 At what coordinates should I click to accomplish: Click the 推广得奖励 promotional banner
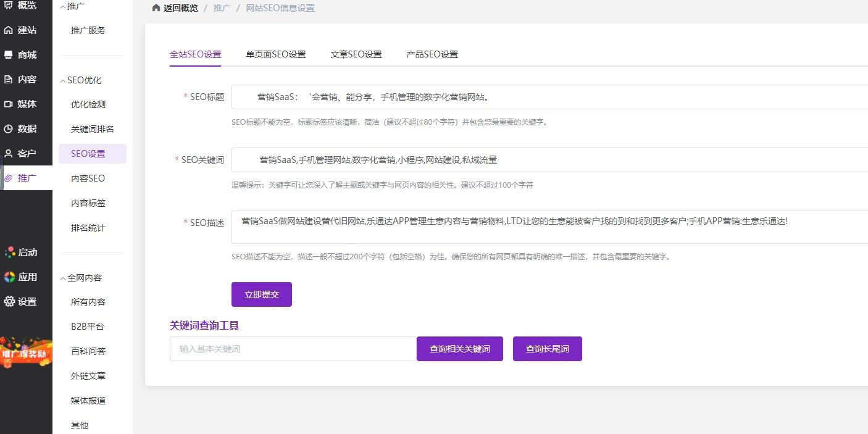click(26, 353)
